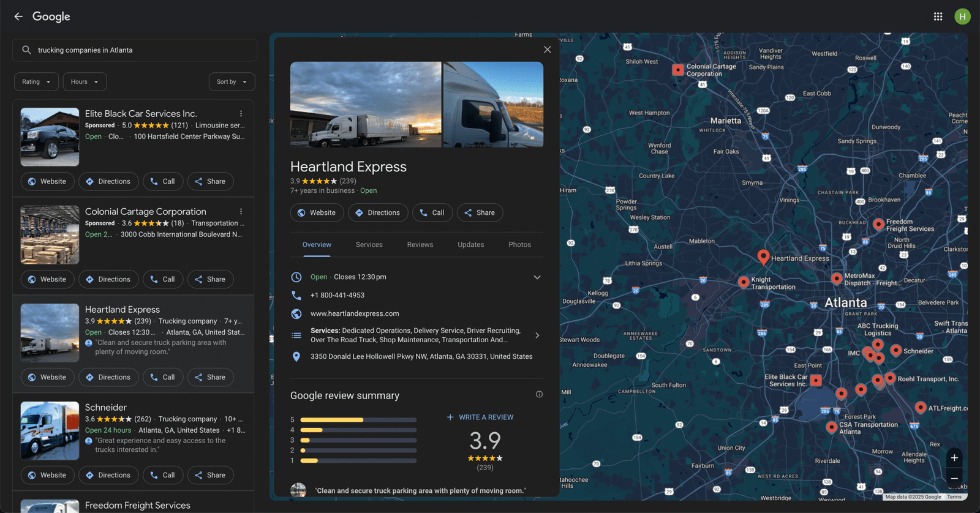Select the MetroMax Dispatch map pin
This screenshot has width=980, height=513.
(837, 279)
